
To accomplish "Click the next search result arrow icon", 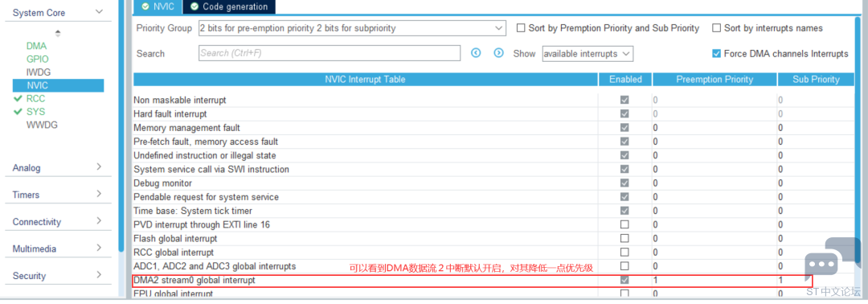I will pos(499,53).
